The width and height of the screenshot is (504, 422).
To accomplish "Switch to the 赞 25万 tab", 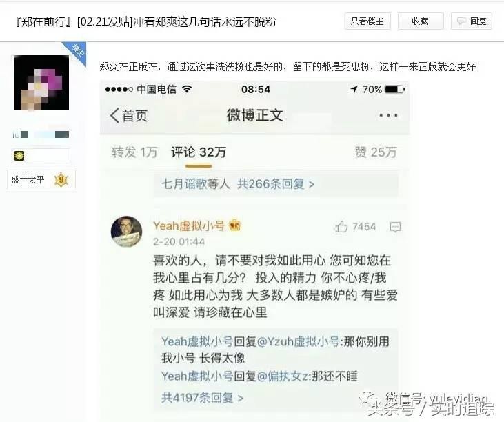I will point(376,152).
